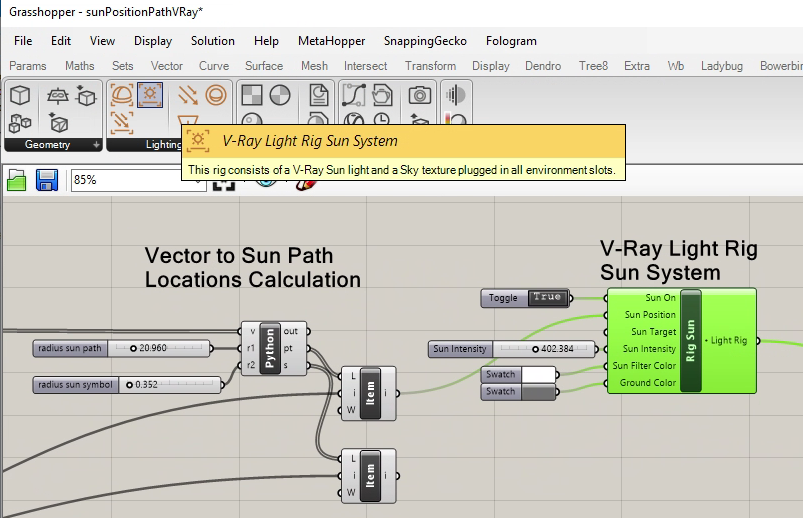Select the V-Ray directional light rig icon
The width and height of the screenshot is (803, 518).
(122, 123)
